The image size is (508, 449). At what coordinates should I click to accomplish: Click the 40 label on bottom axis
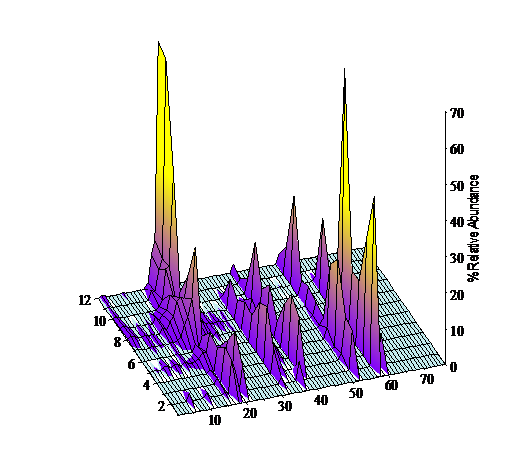[321, 400]
